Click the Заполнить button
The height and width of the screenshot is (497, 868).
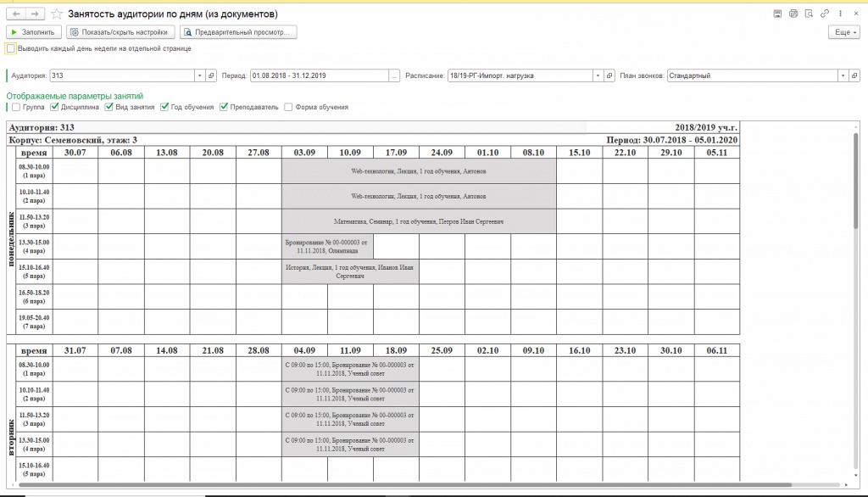pos(34,32)
